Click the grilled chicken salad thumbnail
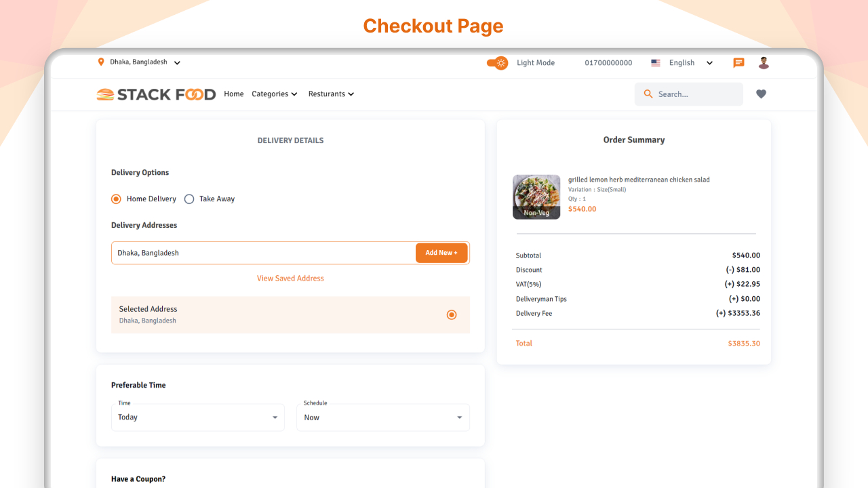 pyautogui.click(x=536, y=197)
